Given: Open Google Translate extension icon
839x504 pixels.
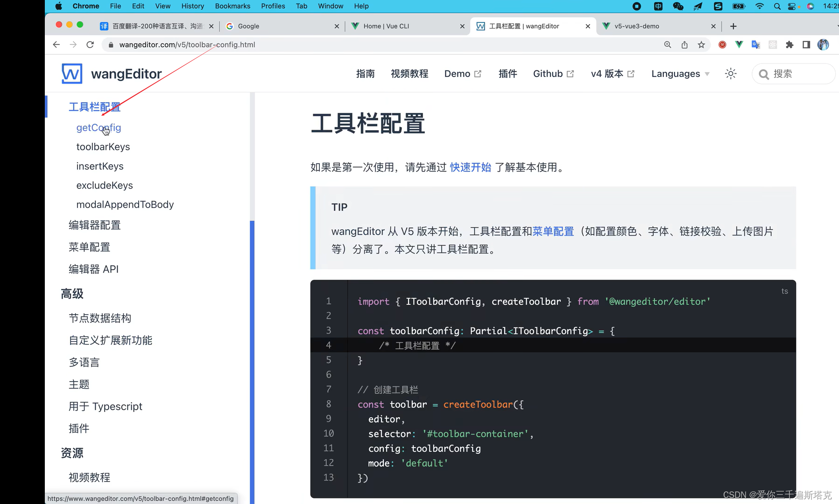Looking at the screenshot, I should pyautogui.click(x=756, y=44).
